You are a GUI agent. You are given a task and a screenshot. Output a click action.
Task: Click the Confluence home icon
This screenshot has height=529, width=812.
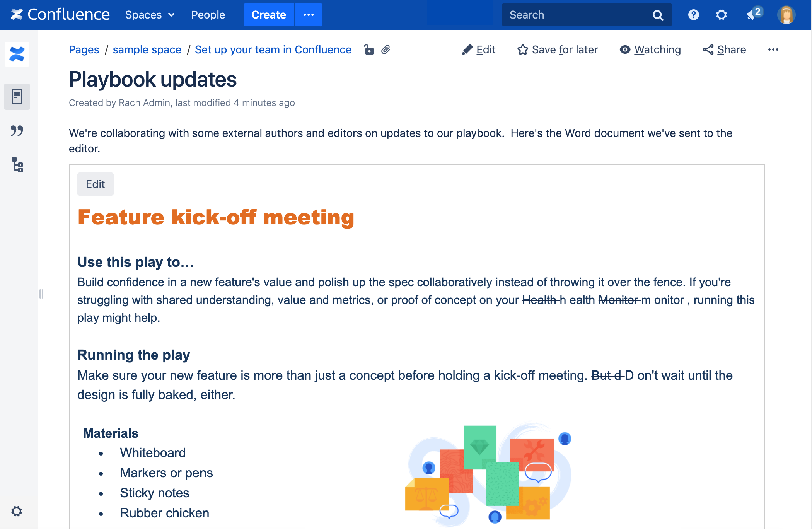[x=17, y=14]
